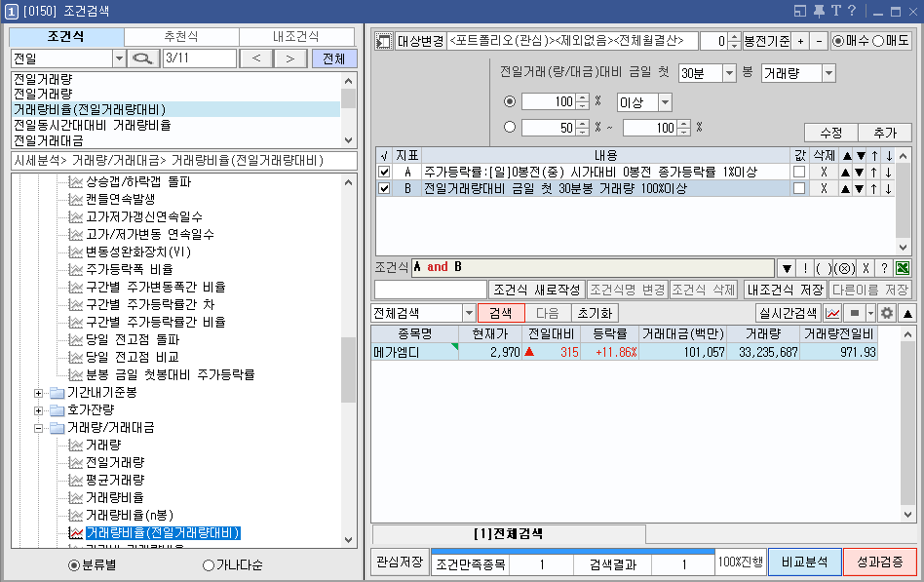Collapse the 거래량/거래대금 tree folder
The image size is (924, 582).
pyautogui.click(x=38, y=428)
